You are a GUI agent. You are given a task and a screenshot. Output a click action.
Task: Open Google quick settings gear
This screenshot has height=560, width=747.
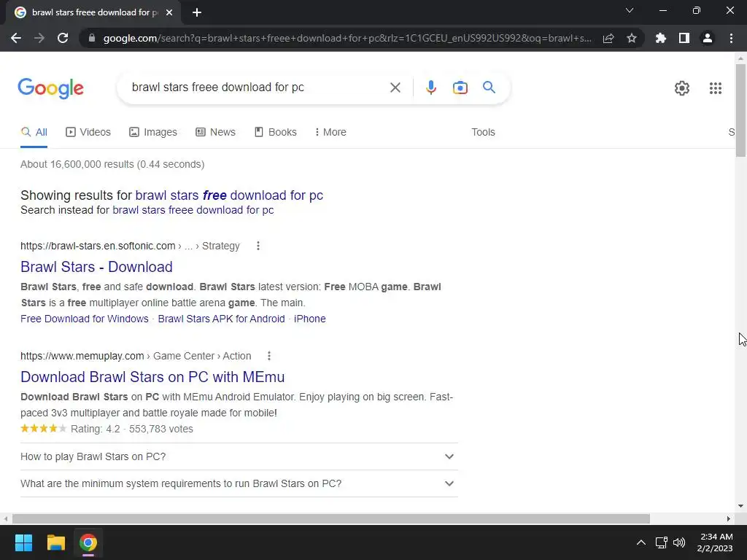click(682, 88)
